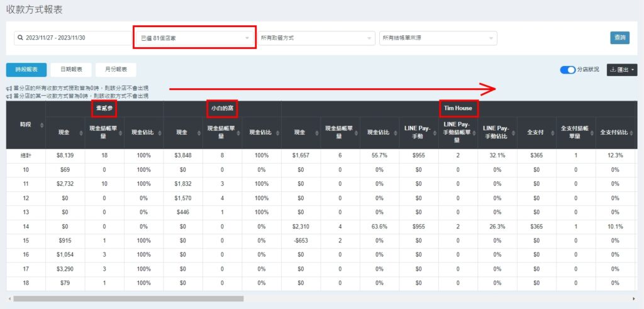Switch to the 月份報表 tab
The width and height of the screenshot is (644, 309).
116,70
